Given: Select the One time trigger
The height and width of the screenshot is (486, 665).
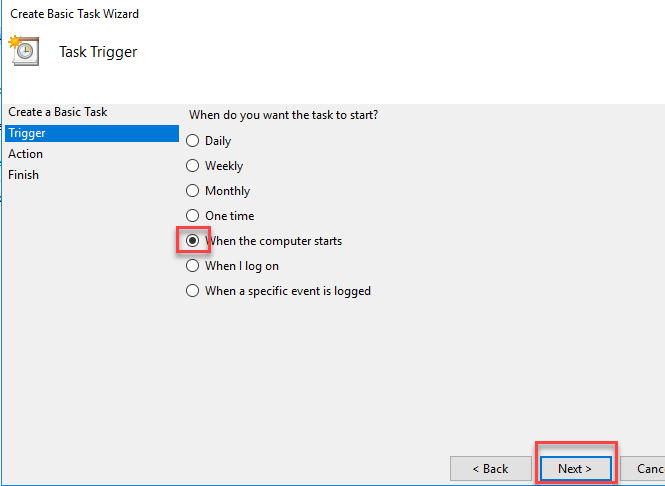Looking at the screenshot, I should coord(193,216).
